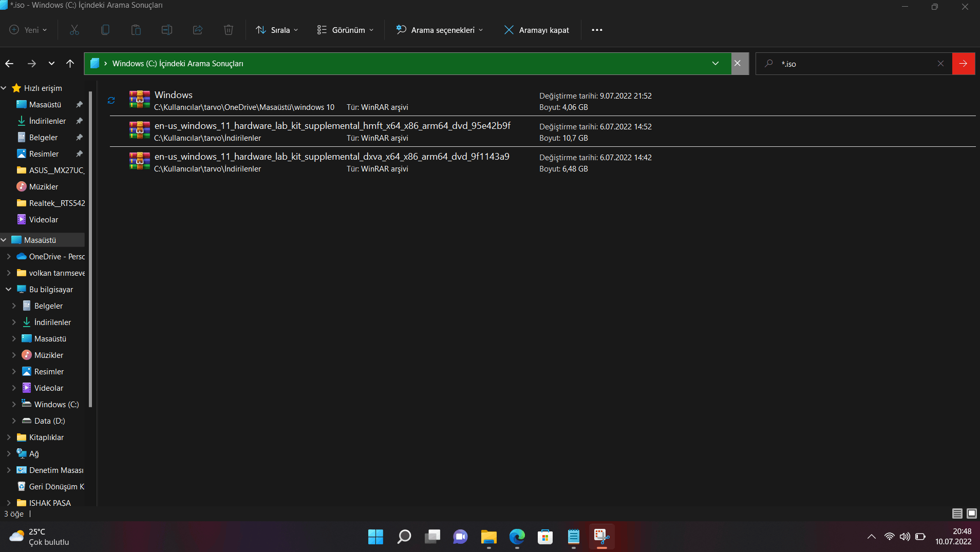Open ISHAK PASA folder in sidebar
980x552 pixels.
[x=44, y=503]
